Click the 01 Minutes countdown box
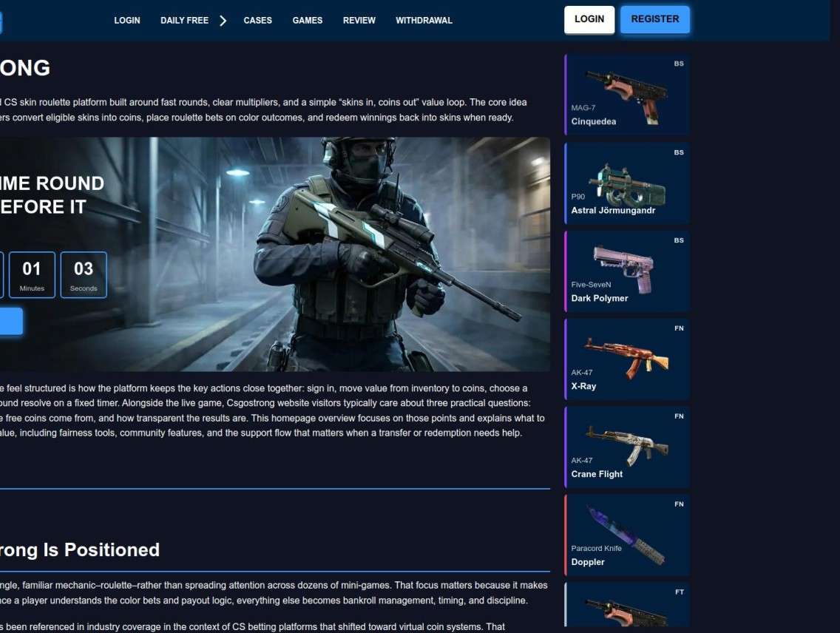The image size is (840, 633). click(x=32, y=275)
